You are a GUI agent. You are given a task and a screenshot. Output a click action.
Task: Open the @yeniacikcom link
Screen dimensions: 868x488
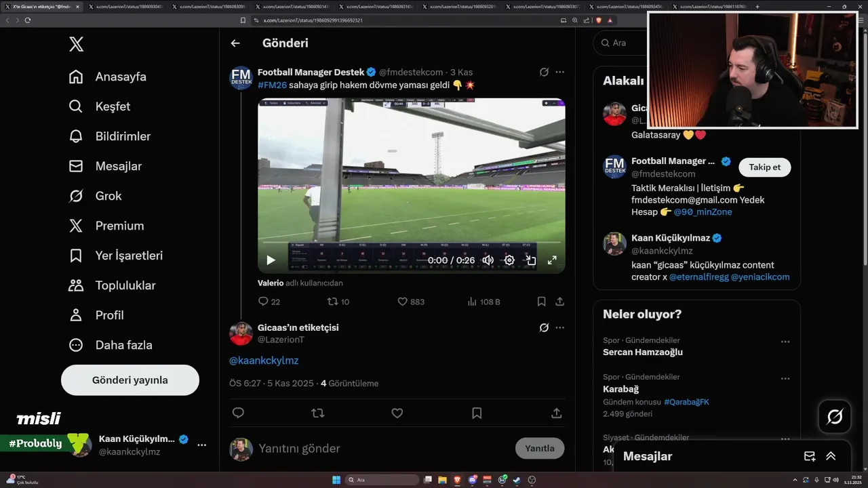click(760, 277)
